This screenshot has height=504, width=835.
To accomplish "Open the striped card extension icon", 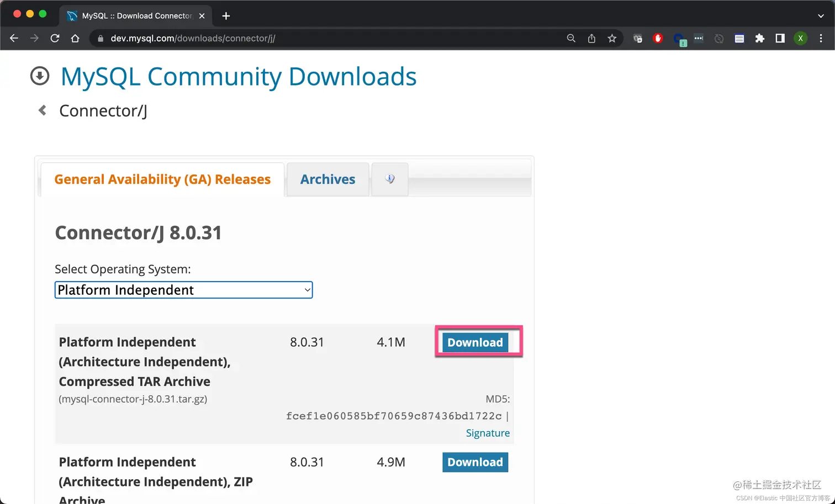I will tap(739, 38).
